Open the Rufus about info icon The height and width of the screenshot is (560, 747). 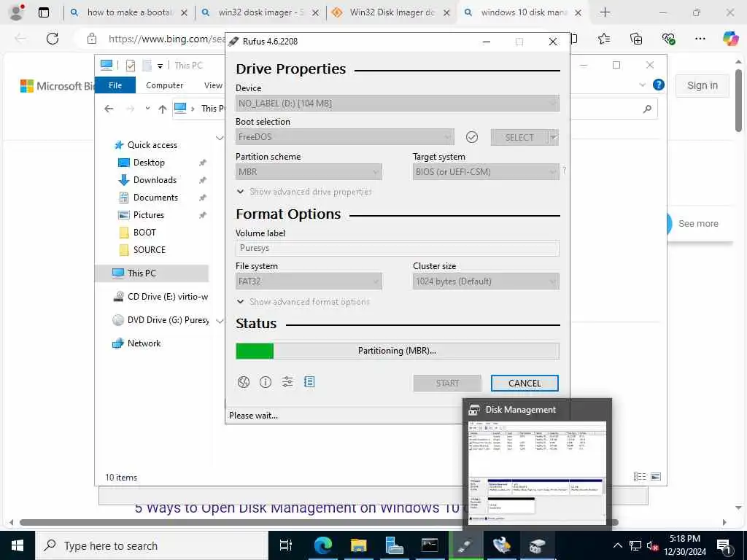tap(266, 382)
